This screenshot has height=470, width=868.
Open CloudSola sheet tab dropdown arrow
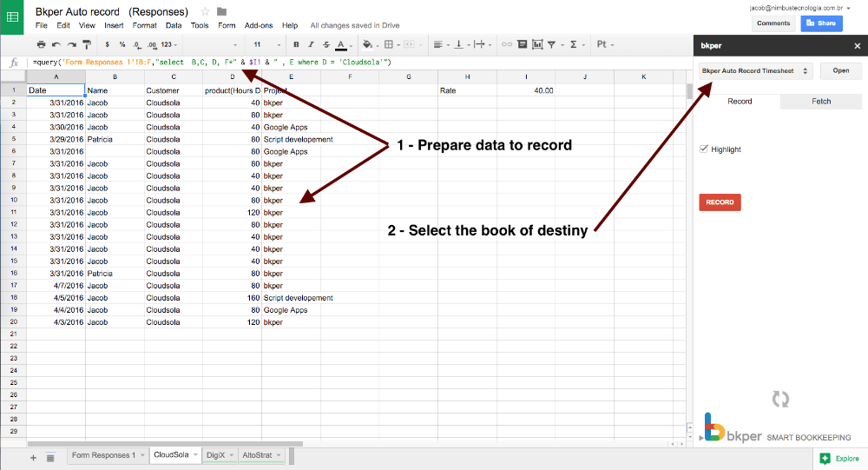[x=195, y=455]
